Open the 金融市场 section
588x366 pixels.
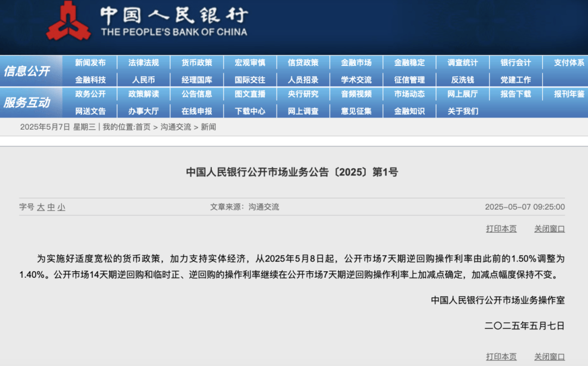point(357,63)
